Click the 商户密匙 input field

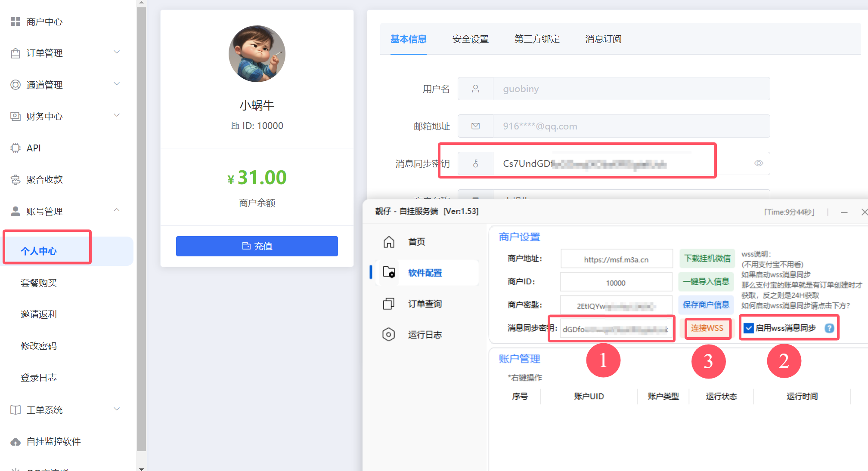[616, 306]
